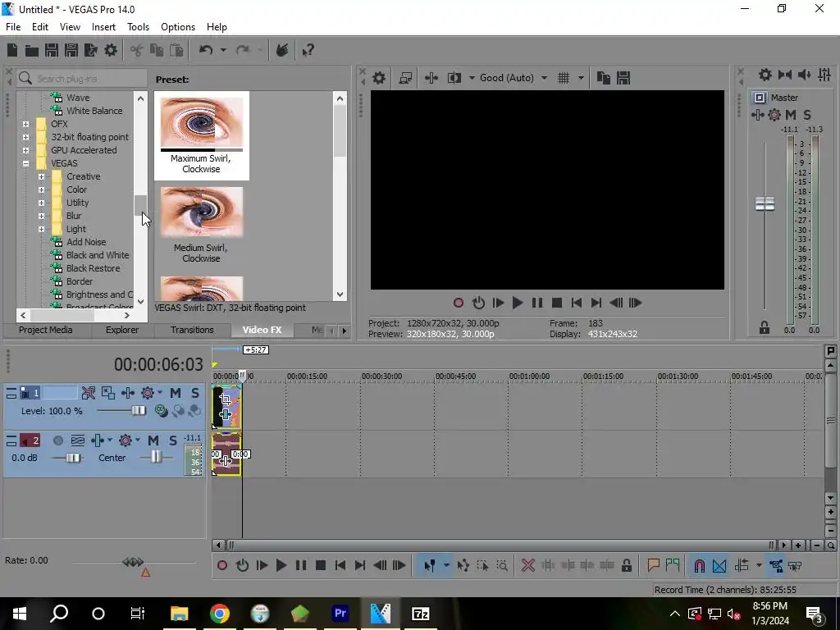Viewport: 840px width, 630px height.
Task: Open the Insert menu
Action: (103, 27)
